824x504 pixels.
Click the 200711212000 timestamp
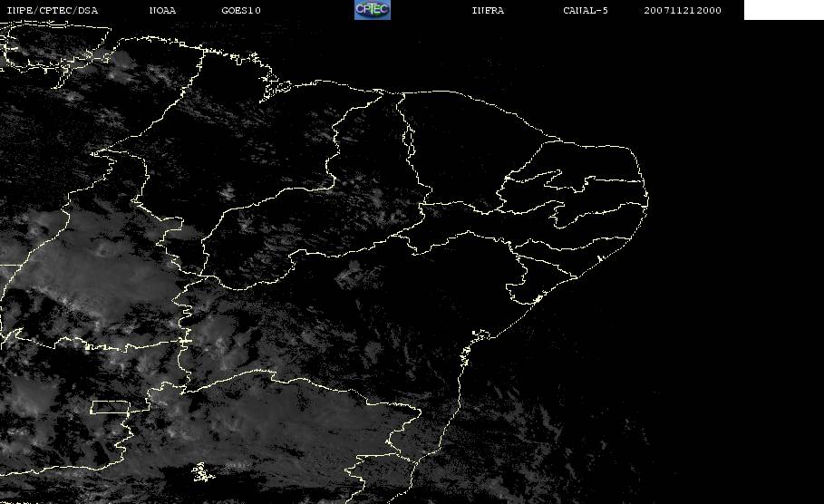tap(683, 11)
